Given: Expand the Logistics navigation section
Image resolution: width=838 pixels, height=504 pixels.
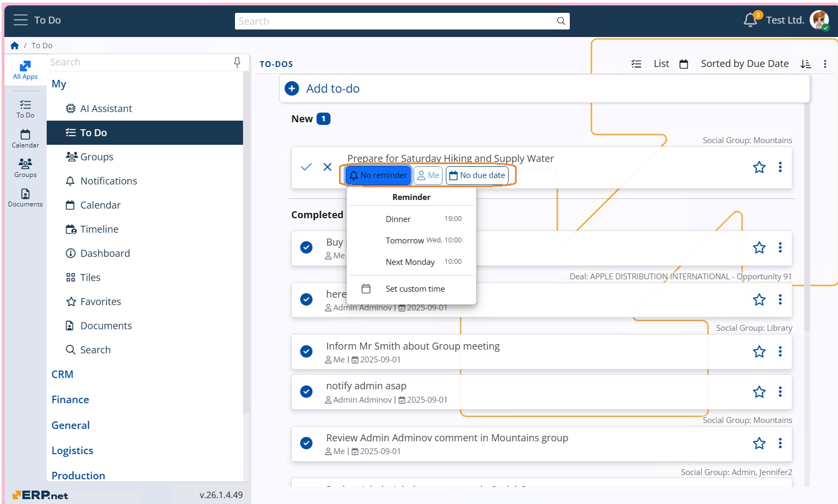Looking at the screenshot, I should tap(72, 450).
